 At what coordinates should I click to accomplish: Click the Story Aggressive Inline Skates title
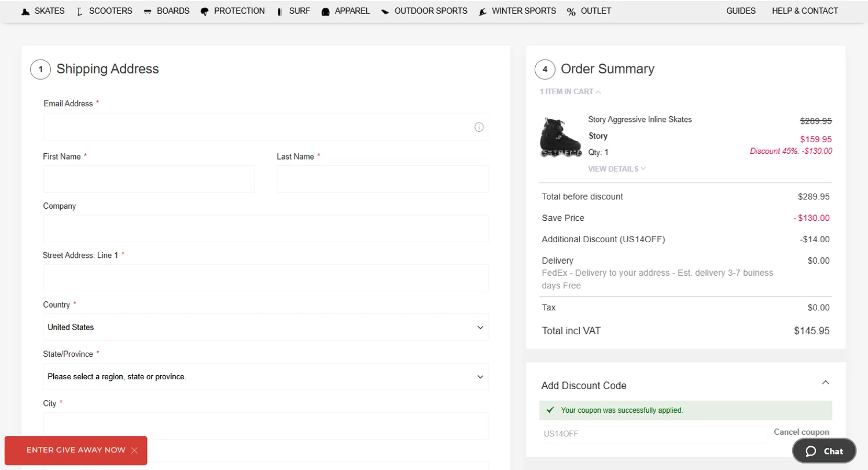(x=640, y=120)
